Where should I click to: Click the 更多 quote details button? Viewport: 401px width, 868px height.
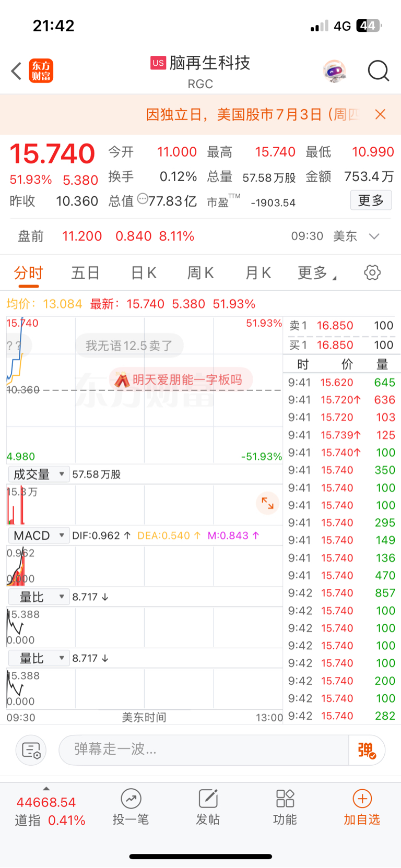(x=371, y=200)
